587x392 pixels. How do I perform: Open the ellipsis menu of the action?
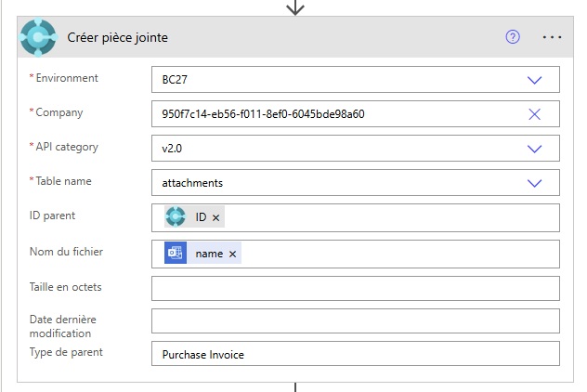pos(553,37)
